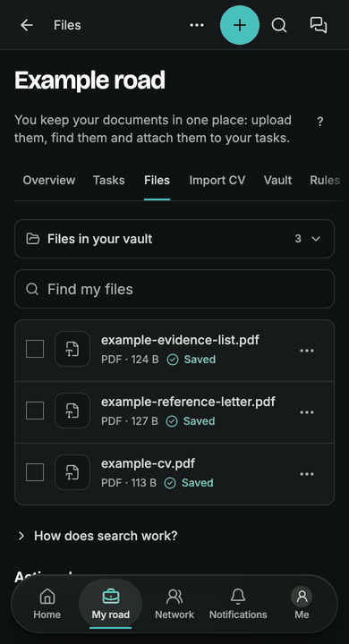Open file icon of example-reference-letter.pdf
The image size is (349, 644).
click(72, 411)
